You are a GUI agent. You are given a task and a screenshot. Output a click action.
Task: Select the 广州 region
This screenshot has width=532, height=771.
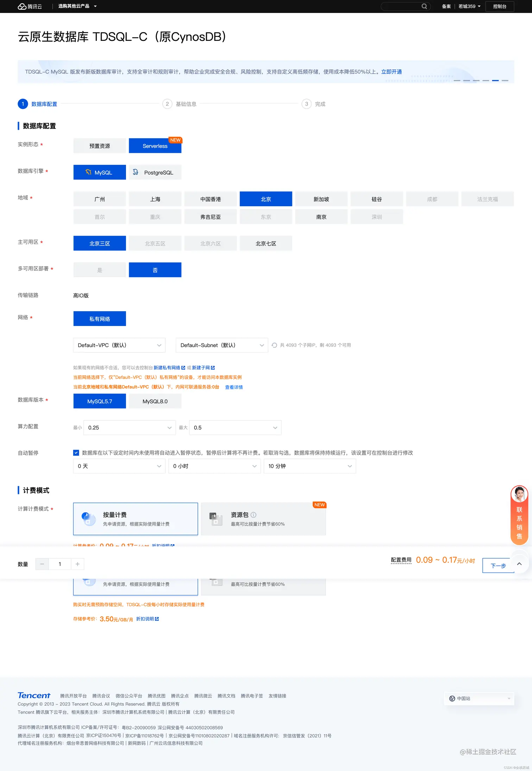click(100, 199)
